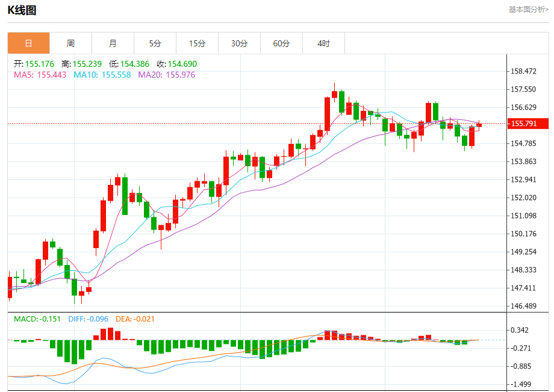
Task: Open the 5分 timeframe tab
Action: pos(155,43)
